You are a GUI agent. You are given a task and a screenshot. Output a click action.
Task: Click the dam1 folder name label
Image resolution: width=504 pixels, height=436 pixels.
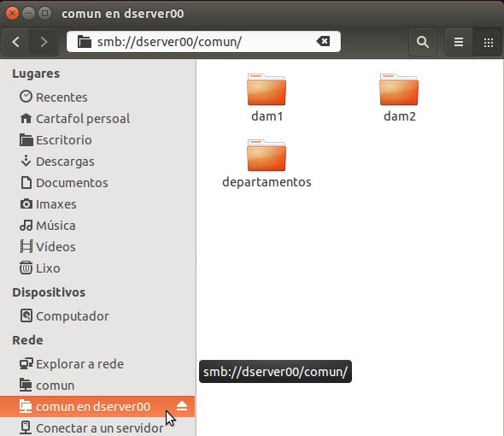click(x=267, y=116)
